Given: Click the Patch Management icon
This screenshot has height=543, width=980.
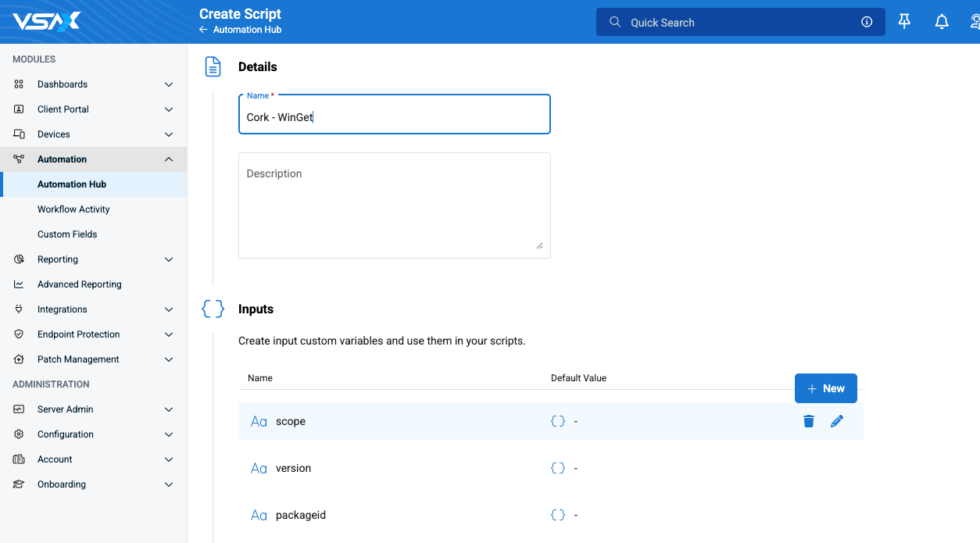Looking at the screenshot, I should [19, 359].
